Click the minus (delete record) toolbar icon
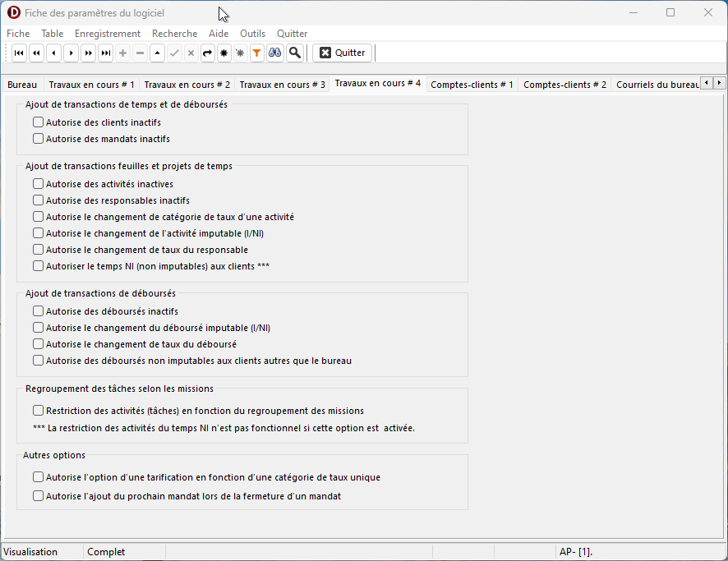This screenshot has width=728, height=561. point(141,53)
